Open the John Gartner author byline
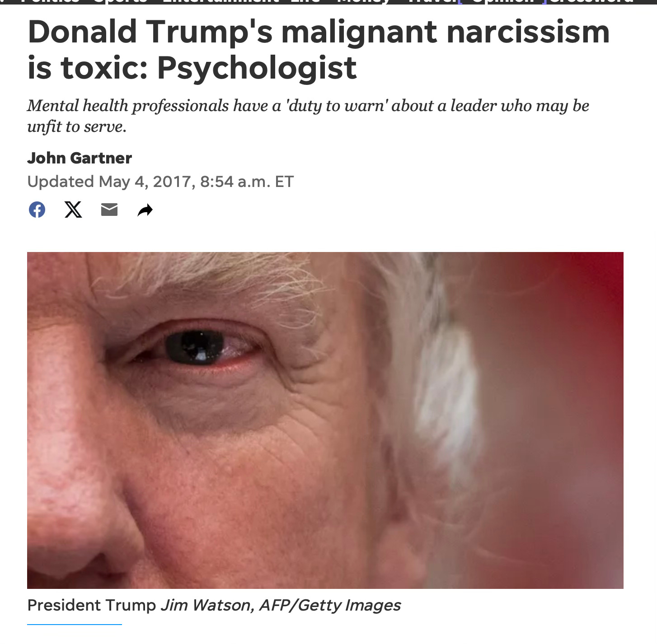 (80, 158)
